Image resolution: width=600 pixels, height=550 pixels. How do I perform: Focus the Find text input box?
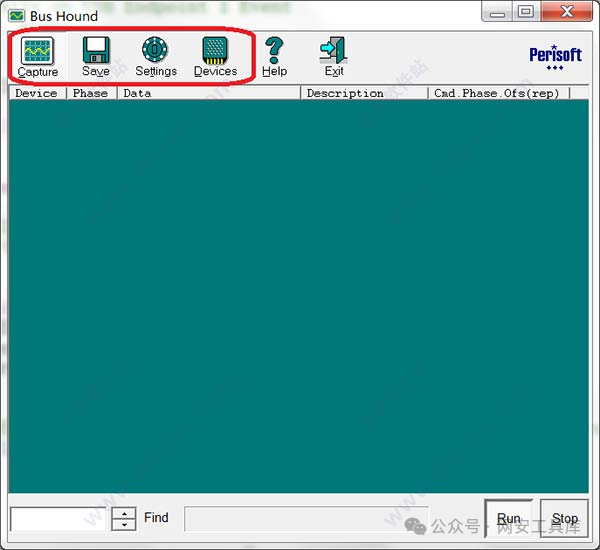coord(58,519)
